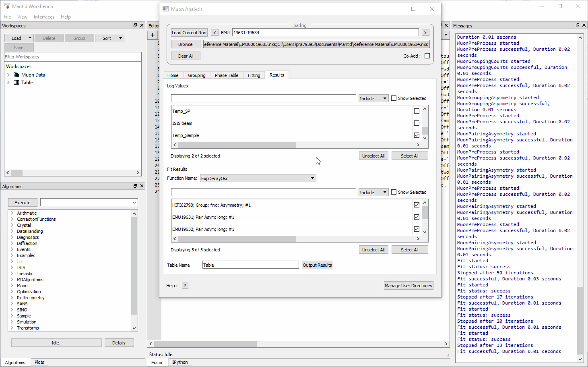Expand the Muon Data tree item
The width and height of the screenshot is (588, 367).
[8, 75]
